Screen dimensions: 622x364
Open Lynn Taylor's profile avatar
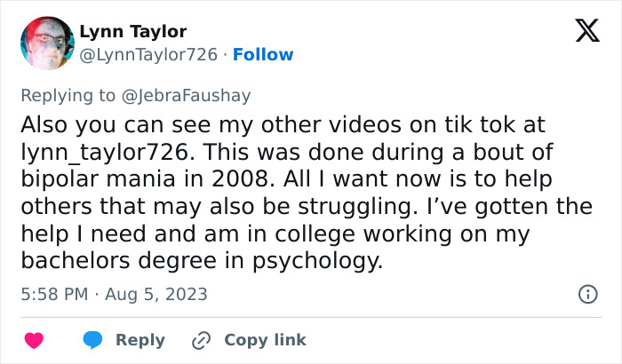pyautogui.click(x=46, y=43)
